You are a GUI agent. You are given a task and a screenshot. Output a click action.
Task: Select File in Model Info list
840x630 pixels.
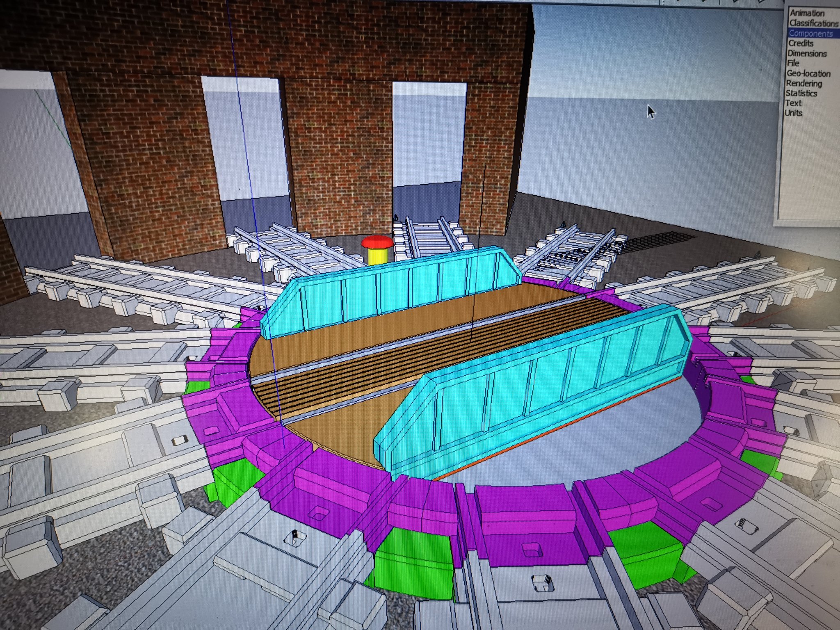click(793, 63)
